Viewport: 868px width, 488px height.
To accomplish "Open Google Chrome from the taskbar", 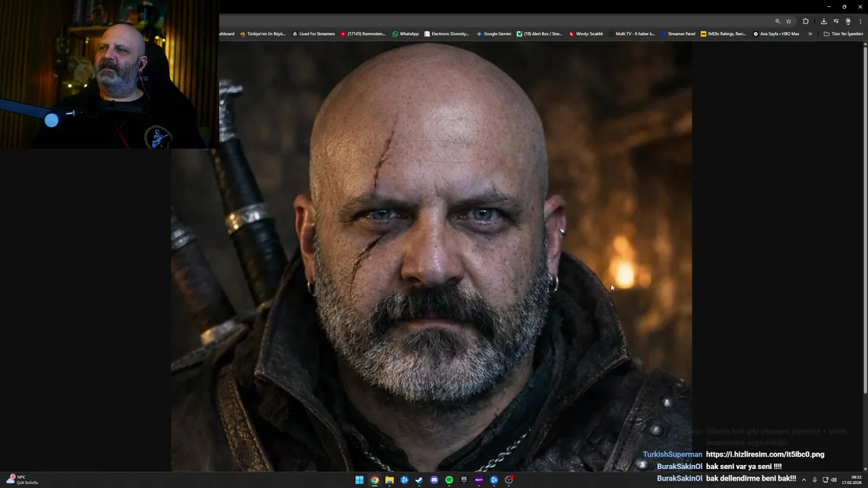I will coord(374,480).
